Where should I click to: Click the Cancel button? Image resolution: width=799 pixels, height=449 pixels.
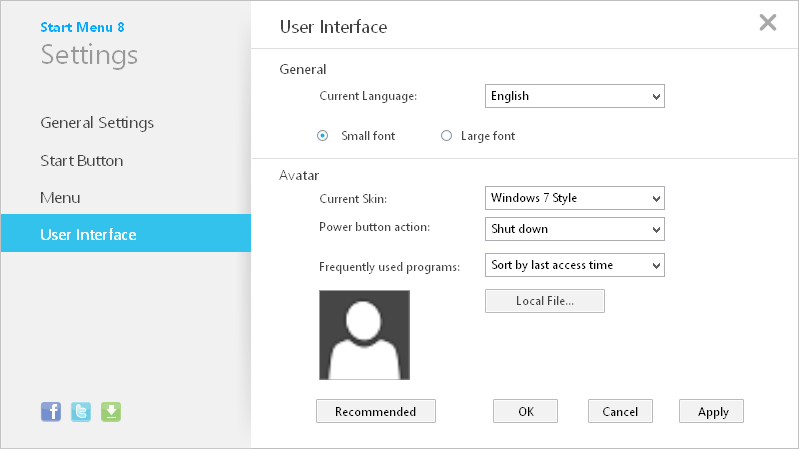click(620, 411)
